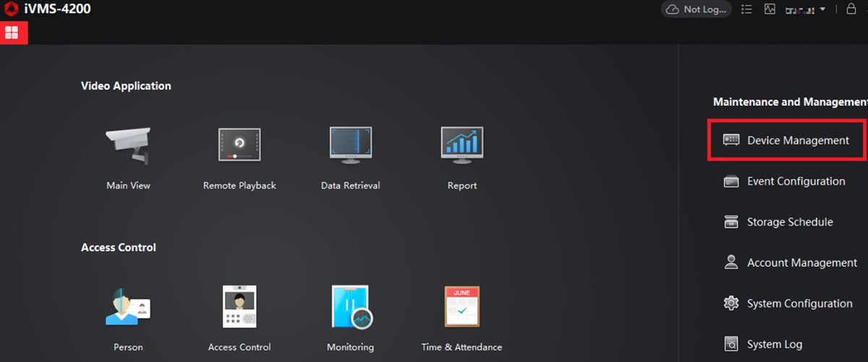
Task: Click the Report label
Action: (462, 186)
